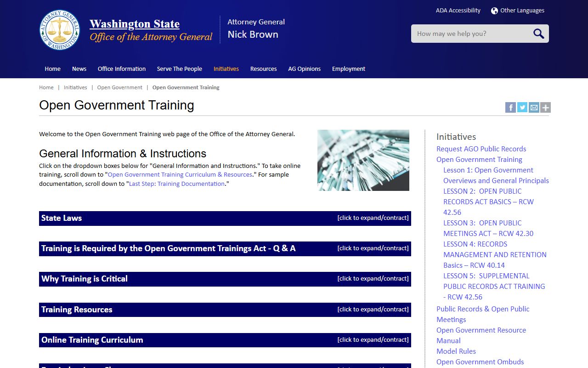Click the globe icon for Other Languages

(494, 11)
